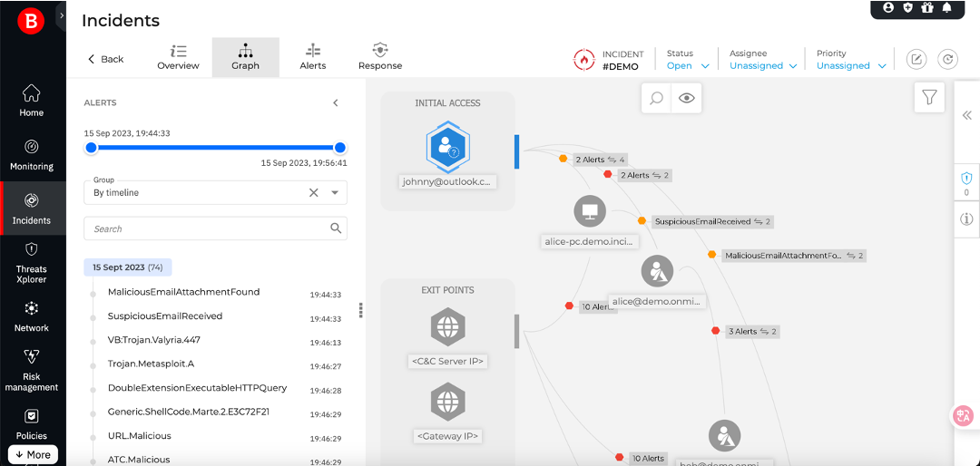The image size is (980, 466).
Task: Expand the right side details panel
Action: (x=966, y=115)
